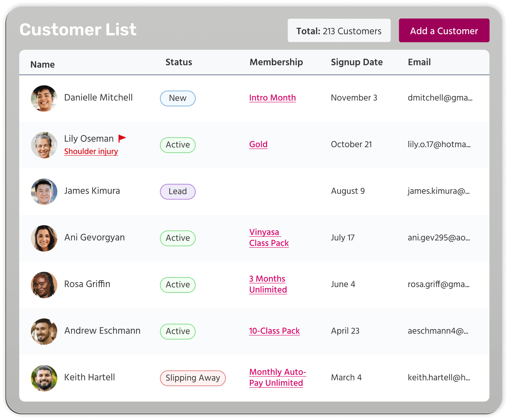
Task: Select the name Lily Oseman
Action: 89,139
